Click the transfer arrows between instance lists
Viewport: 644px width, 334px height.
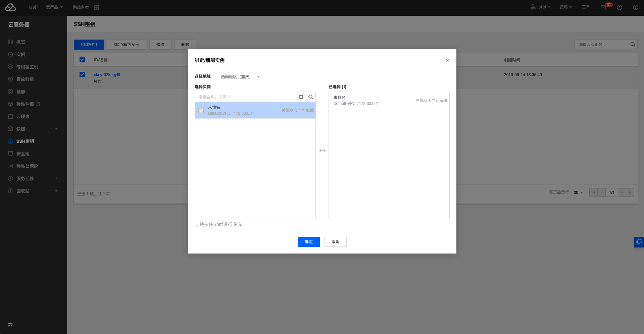click(322, 151)
